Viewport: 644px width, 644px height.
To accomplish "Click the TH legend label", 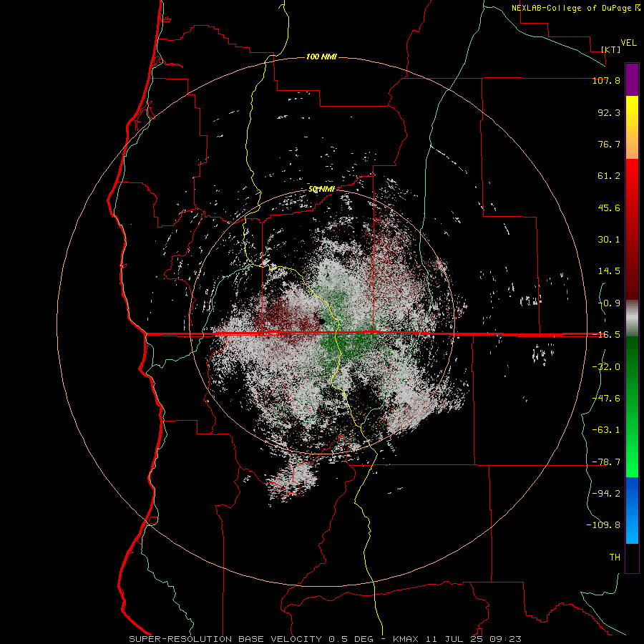I will click(615, 557).
